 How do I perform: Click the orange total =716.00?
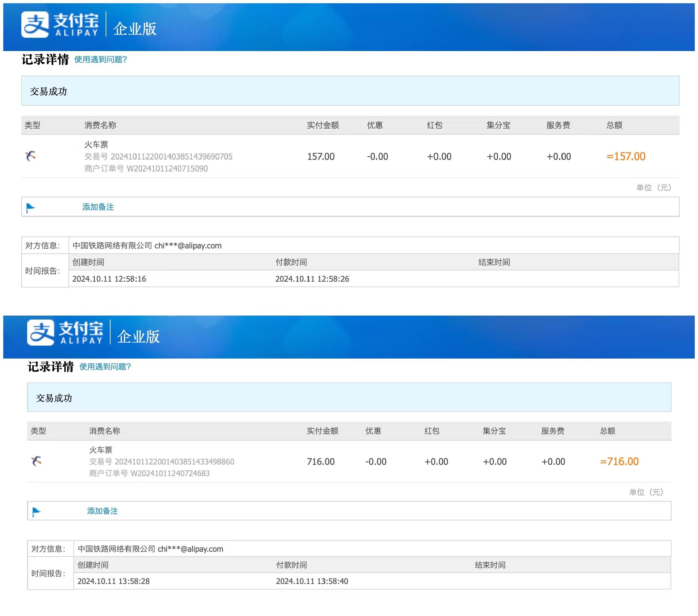coord(619,461)
